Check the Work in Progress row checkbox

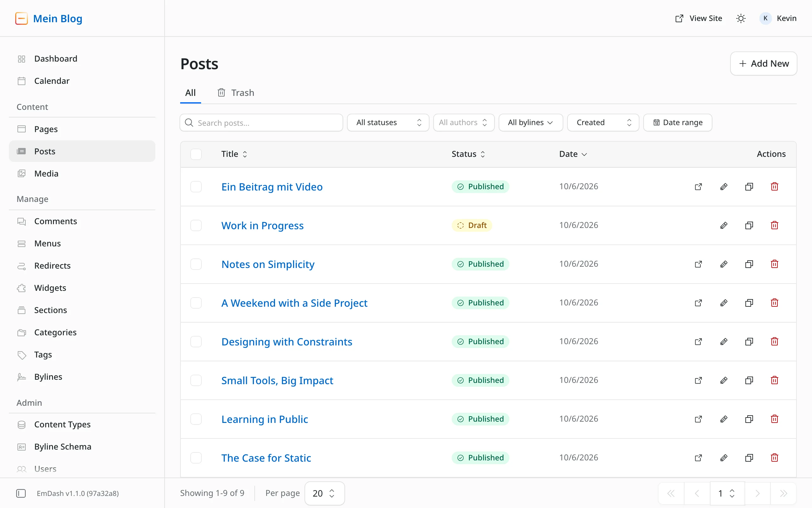coord(196,225)
